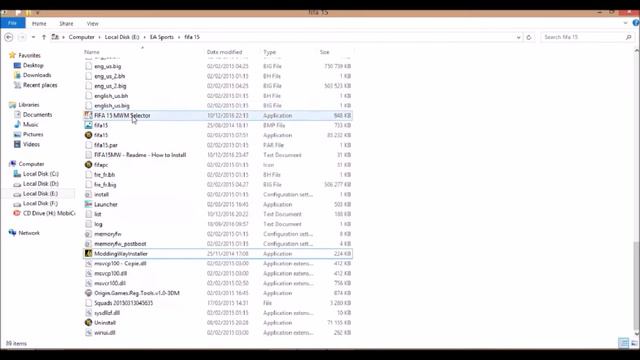Image resolution: width=640 pixels, height=360 pixels.
Task: Select fifa15 application icon
Action: (x=88, y=135)
